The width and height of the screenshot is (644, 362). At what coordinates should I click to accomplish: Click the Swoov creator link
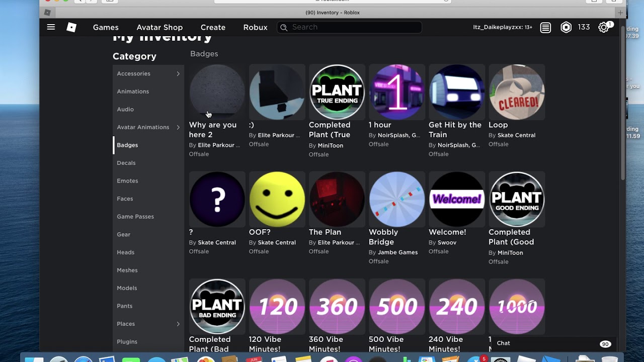pyautogui.click(x=447, y=242)
